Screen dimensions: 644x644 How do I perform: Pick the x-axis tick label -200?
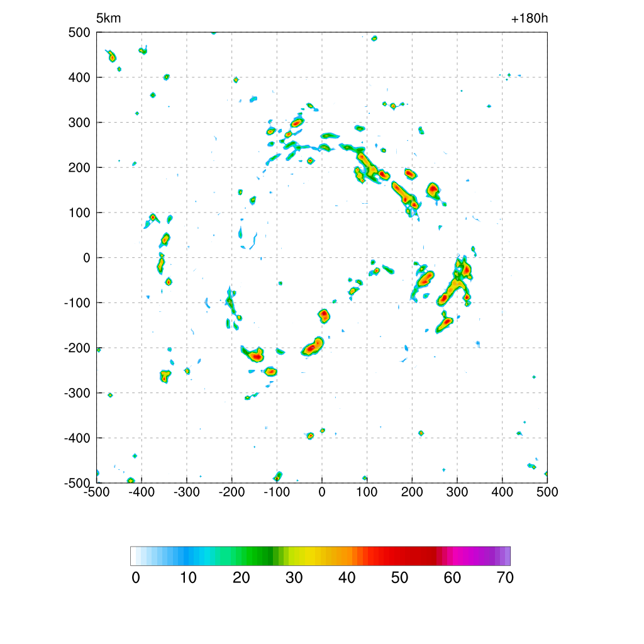231,492
